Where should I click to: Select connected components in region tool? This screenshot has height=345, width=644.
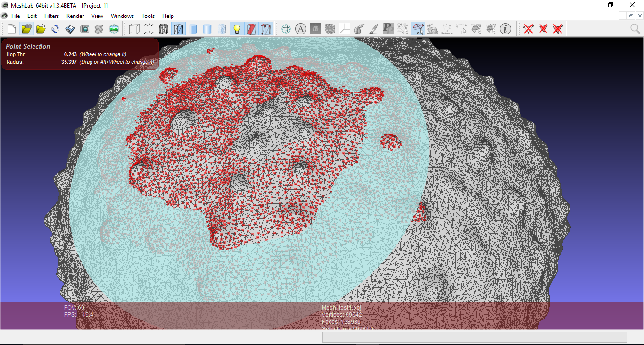491,29
